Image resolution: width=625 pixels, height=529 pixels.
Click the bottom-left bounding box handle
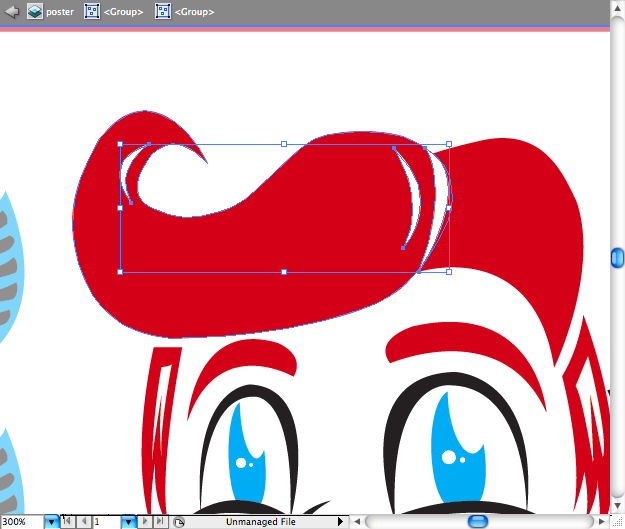coord(120,272)
